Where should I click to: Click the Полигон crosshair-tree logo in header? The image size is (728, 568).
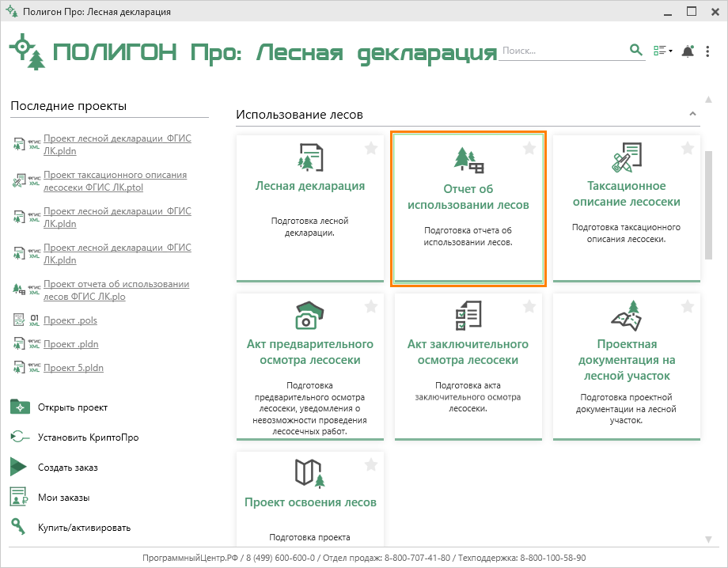click(x=28, y=51)
